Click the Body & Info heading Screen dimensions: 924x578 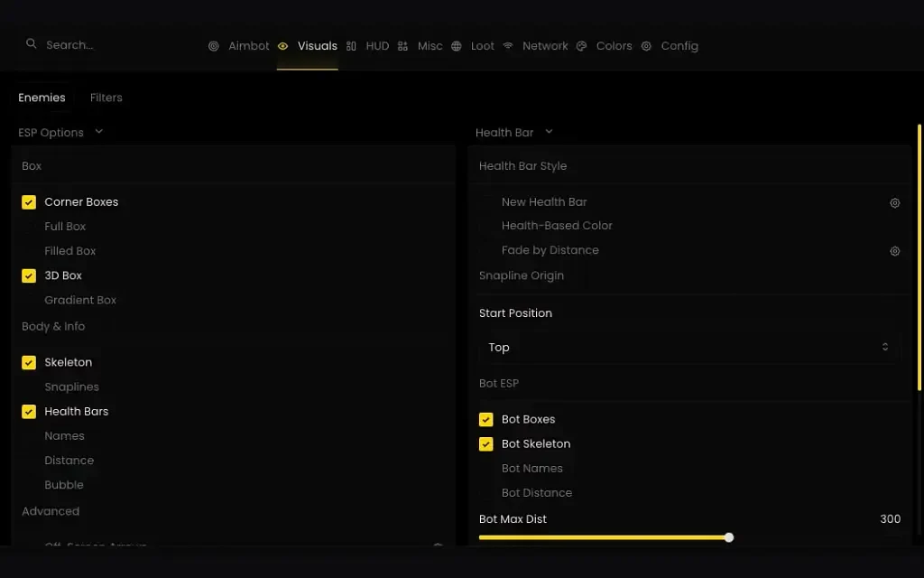[53, 326]
